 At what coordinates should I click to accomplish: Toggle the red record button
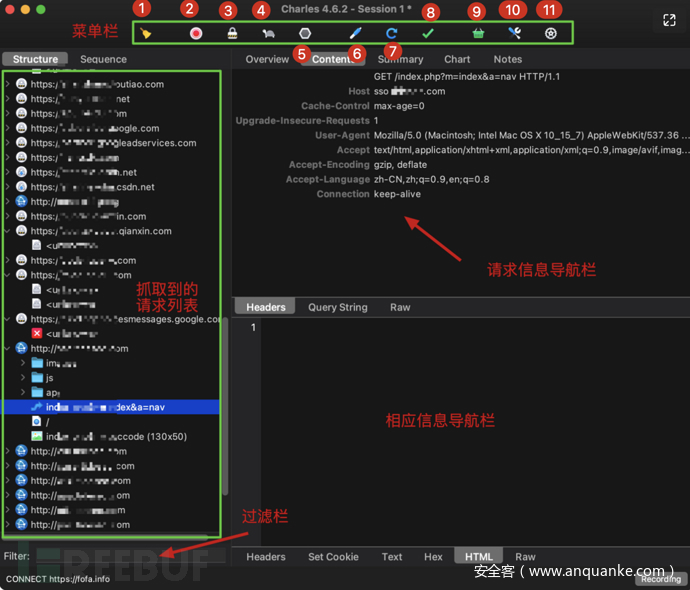click(196, 33)
